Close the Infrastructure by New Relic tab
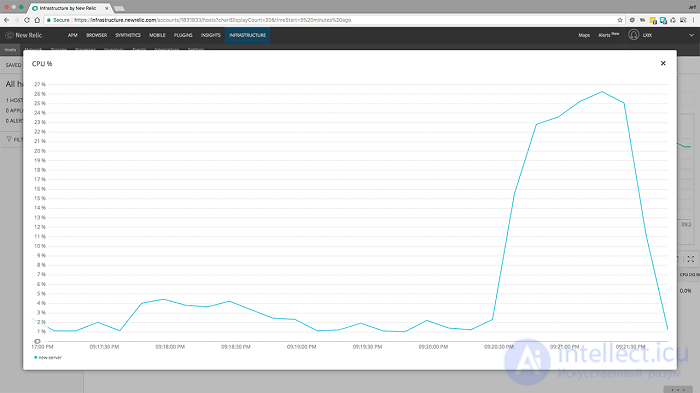This screenshot has width=700, height=393. [106, 8]
